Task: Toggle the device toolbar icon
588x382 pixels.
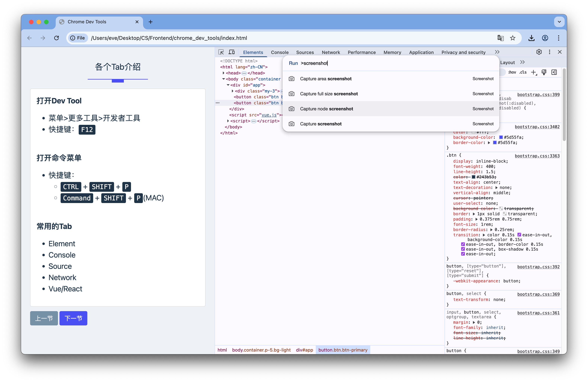Action: 232,52
